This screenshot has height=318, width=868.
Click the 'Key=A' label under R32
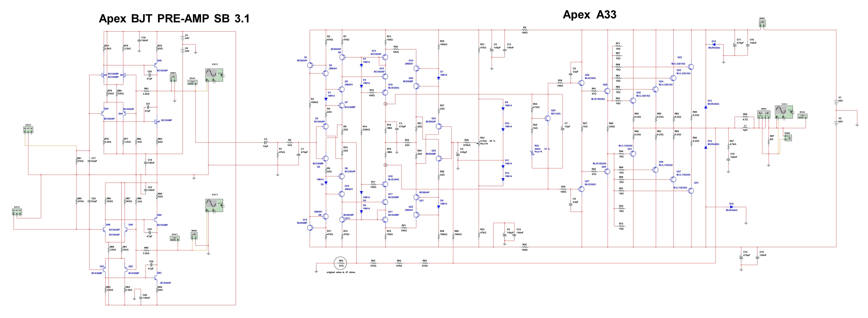coord(484,144)
